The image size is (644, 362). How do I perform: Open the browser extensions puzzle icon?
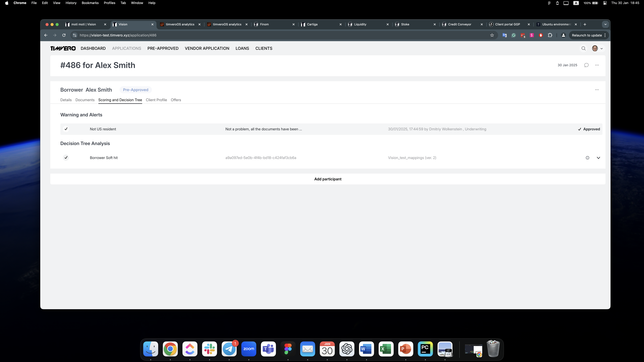pyautogui.click(x=550, y=35)
